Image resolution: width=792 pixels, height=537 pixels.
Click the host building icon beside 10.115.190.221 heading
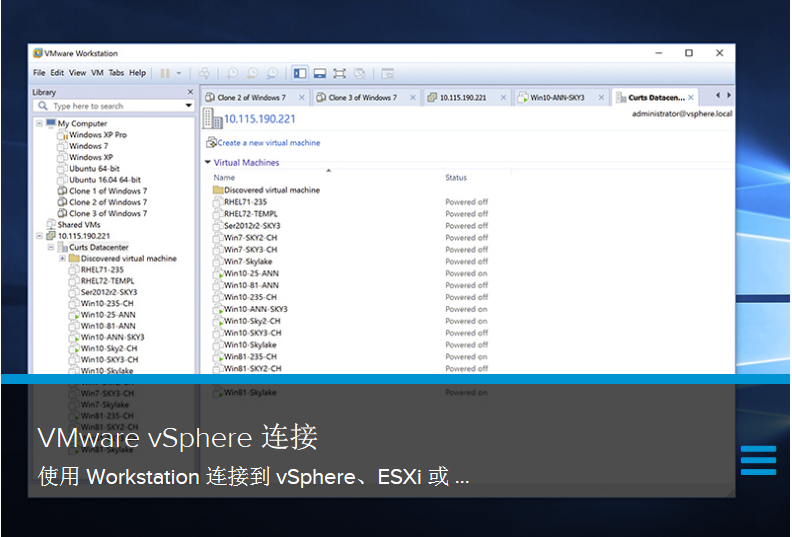point(212,118)
